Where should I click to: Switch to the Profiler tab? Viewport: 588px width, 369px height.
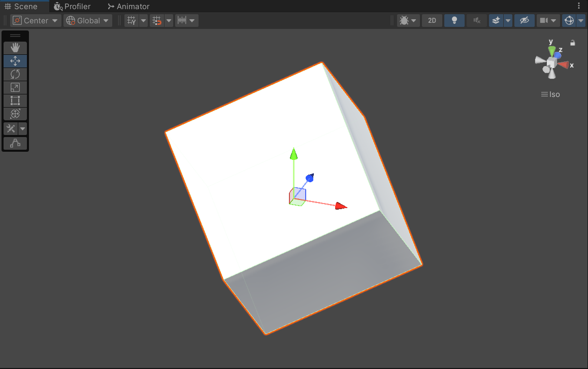tap(72, 7)
